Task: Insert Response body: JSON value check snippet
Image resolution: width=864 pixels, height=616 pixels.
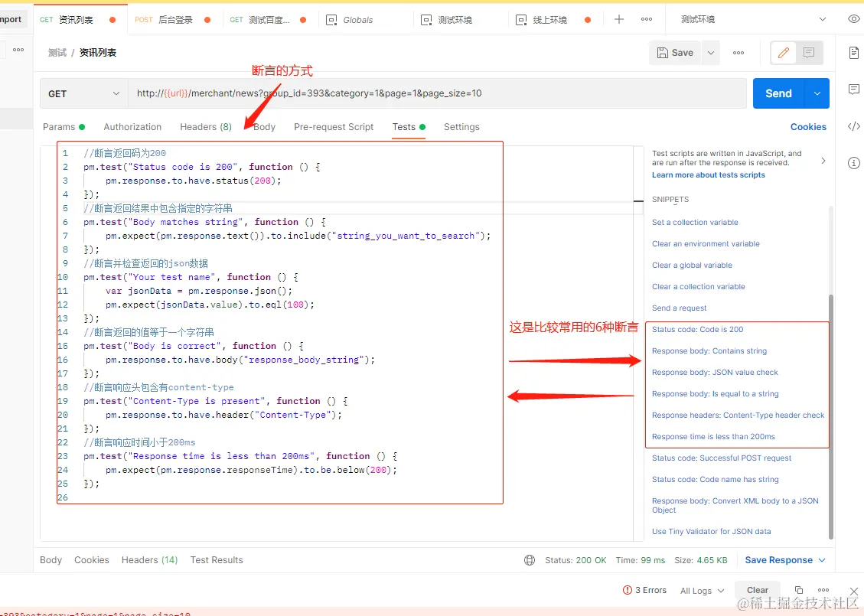Action: pos(715,373)
